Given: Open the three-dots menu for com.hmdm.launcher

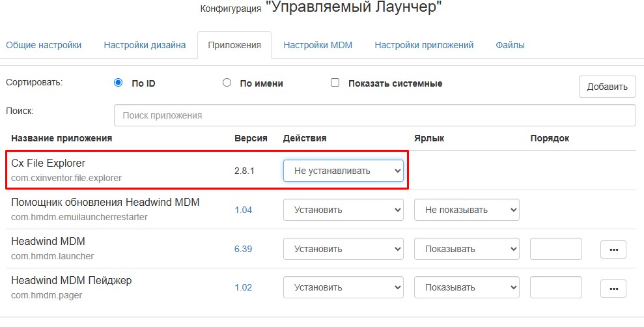Looking at the screenshot, I should (x=613, y=249).
